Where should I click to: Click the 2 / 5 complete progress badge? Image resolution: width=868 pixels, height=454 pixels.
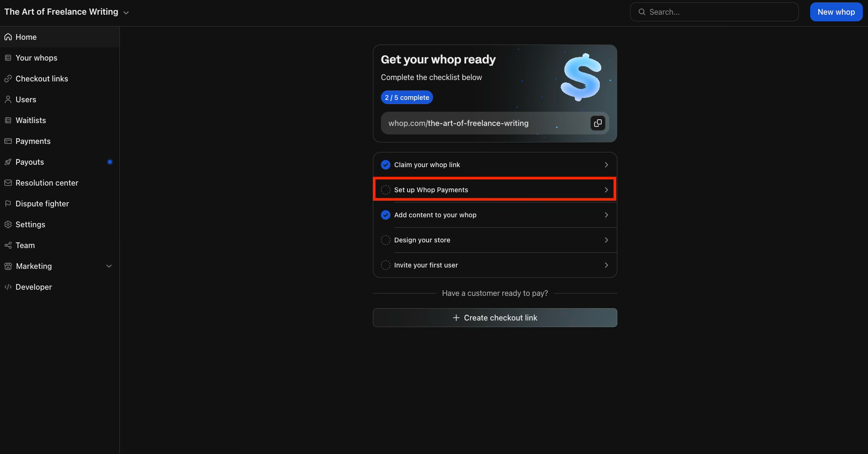point(407,98)
